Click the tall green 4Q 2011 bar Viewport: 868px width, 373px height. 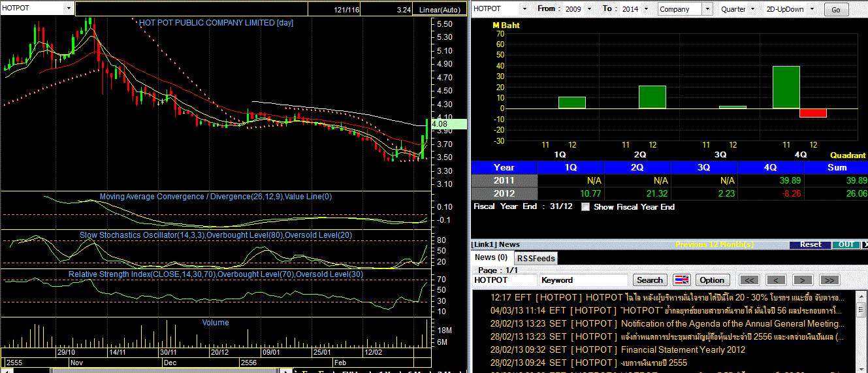786,88
